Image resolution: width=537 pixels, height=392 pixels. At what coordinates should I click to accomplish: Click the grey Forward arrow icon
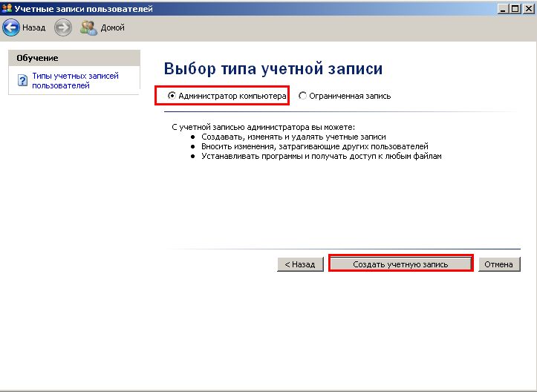[x=63, y=27]
